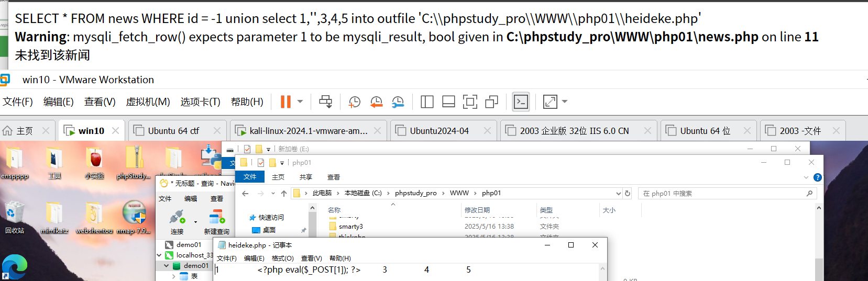
Task: Expand the 表 node in Navicat tree
Action: [173, 276]
